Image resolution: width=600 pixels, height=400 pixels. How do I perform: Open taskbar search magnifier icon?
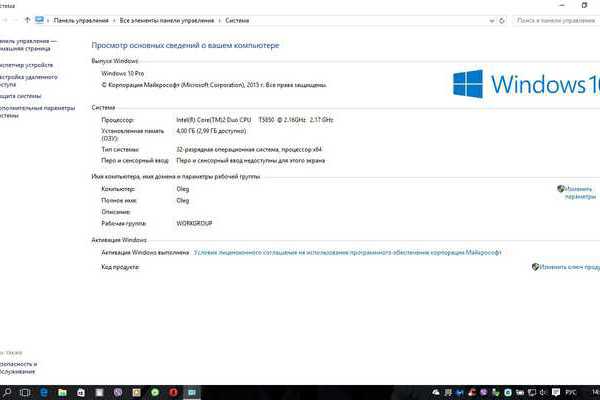[x=7, y=392]
